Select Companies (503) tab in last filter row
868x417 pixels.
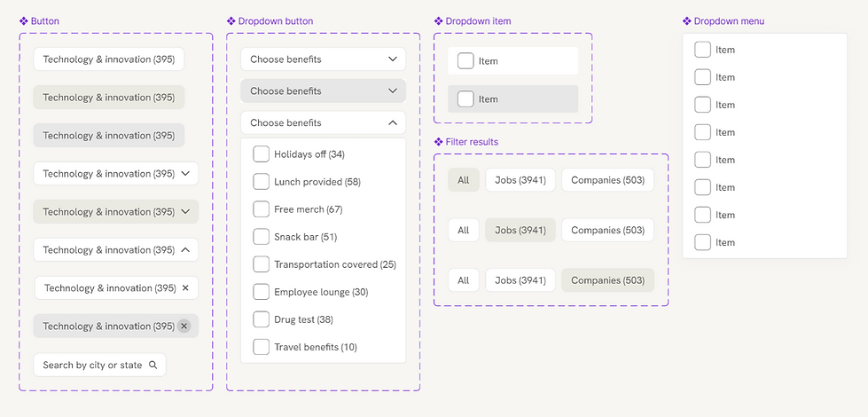click(607, 280)
